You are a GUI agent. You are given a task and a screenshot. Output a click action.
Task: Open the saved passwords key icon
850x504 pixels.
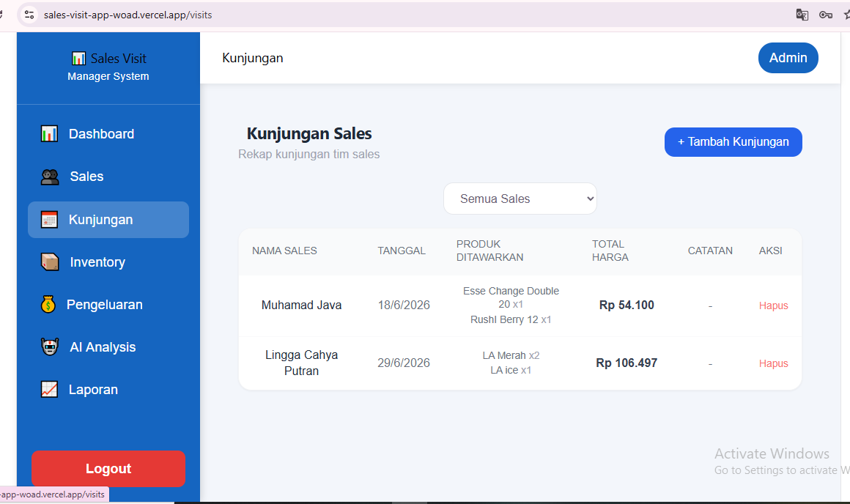[826, 15]
